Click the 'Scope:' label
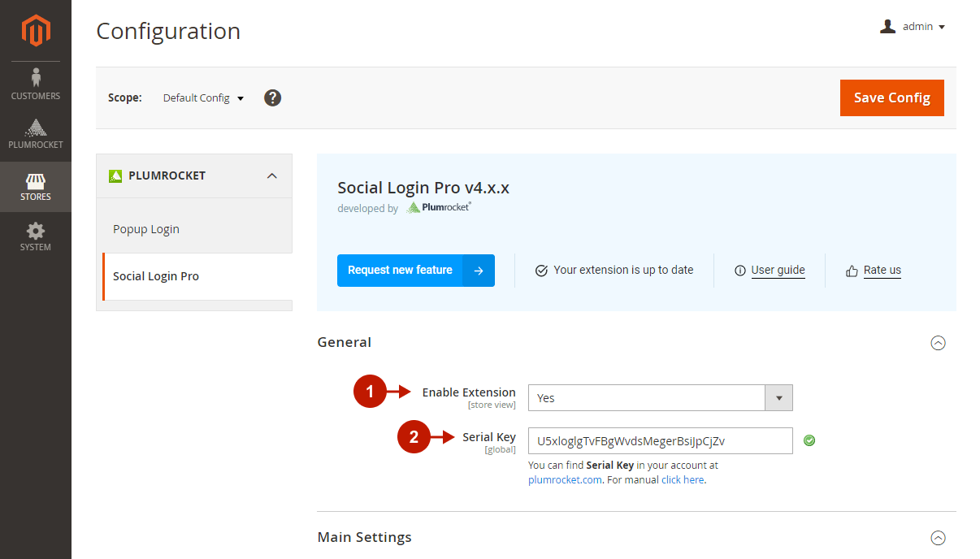Image resolution: width=980 pixels, height=559 pixels. coord(125,97)
